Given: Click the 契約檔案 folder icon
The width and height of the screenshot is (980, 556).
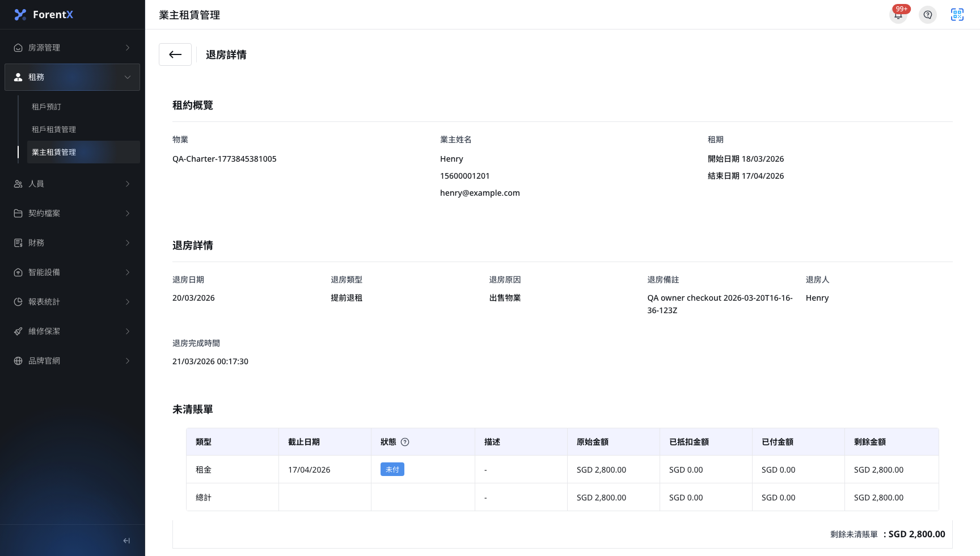Looking at the screenshot, I should pyautogui.click(x=18, y=213).
